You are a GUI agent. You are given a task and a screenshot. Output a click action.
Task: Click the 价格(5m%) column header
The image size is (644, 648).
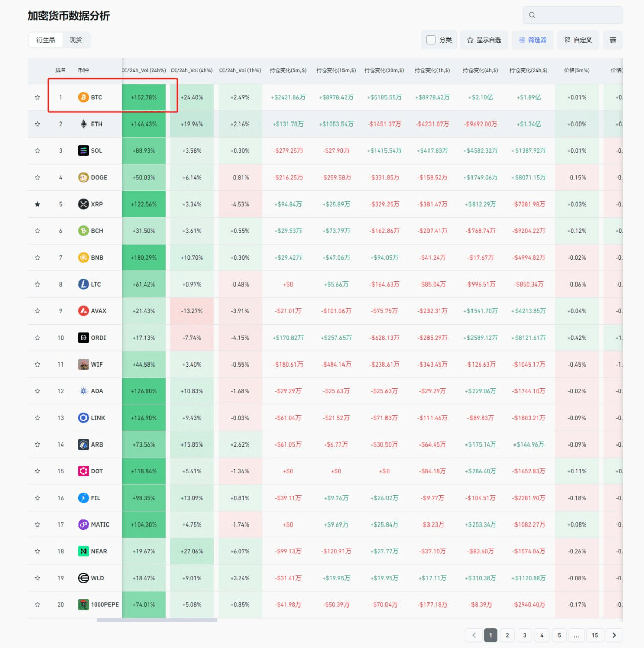point(577,70)
